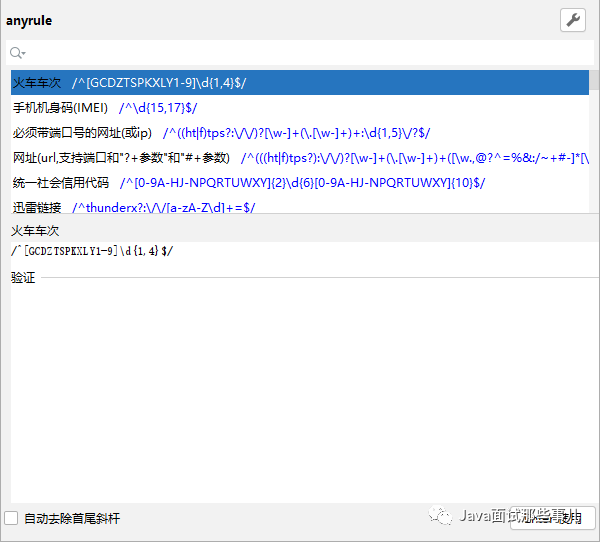This screenshot has width=600, height=542.
Task: Enable 自动去除首尾斜杆 checkbox
Action: pyautogui.click(x=11, y=518)
